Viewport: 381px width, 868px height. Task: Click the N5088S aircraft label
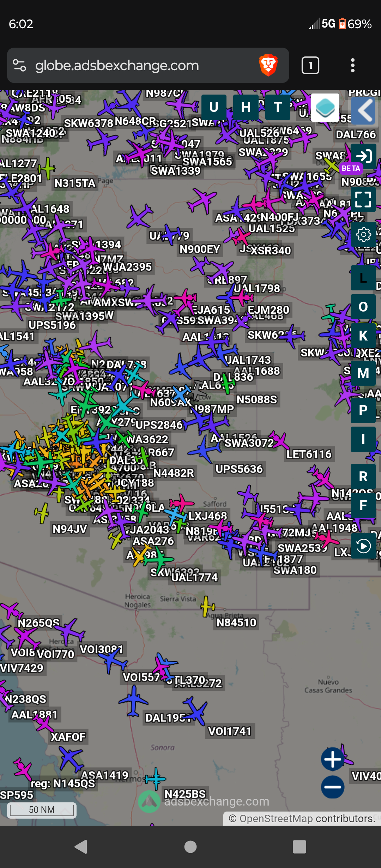coord(257,399)
